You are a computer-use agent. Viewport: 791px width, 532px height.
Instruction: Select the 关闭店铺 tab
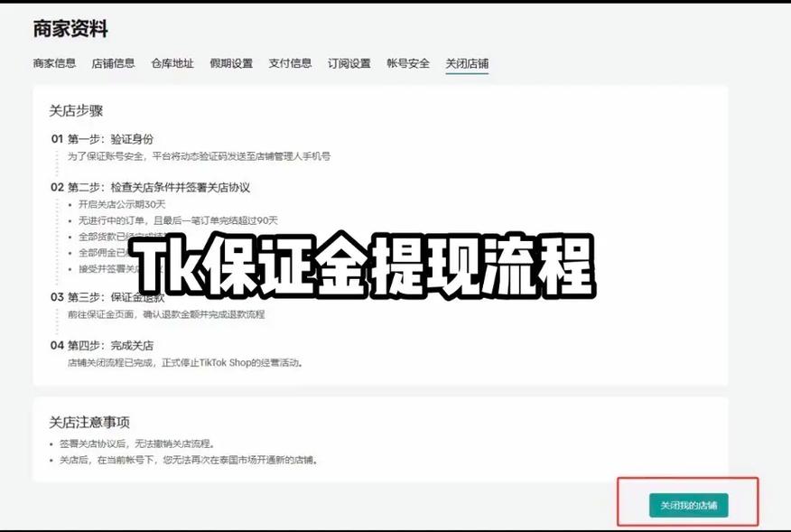point(463,63)
